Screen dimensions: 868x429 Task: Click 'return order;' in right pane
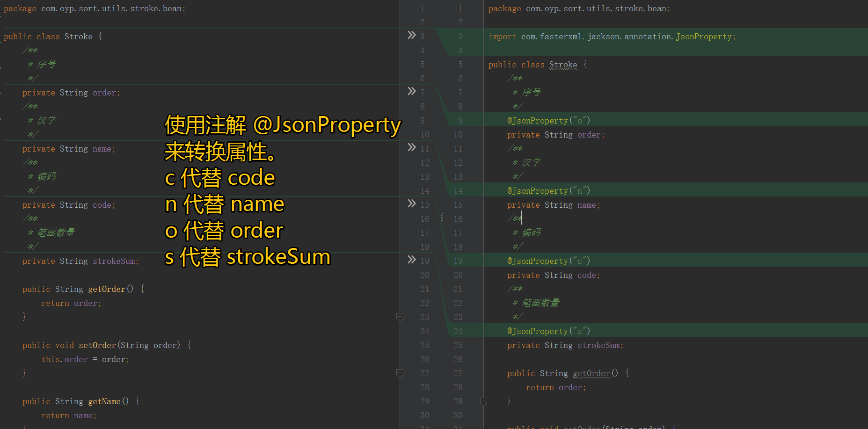[556, 387]
